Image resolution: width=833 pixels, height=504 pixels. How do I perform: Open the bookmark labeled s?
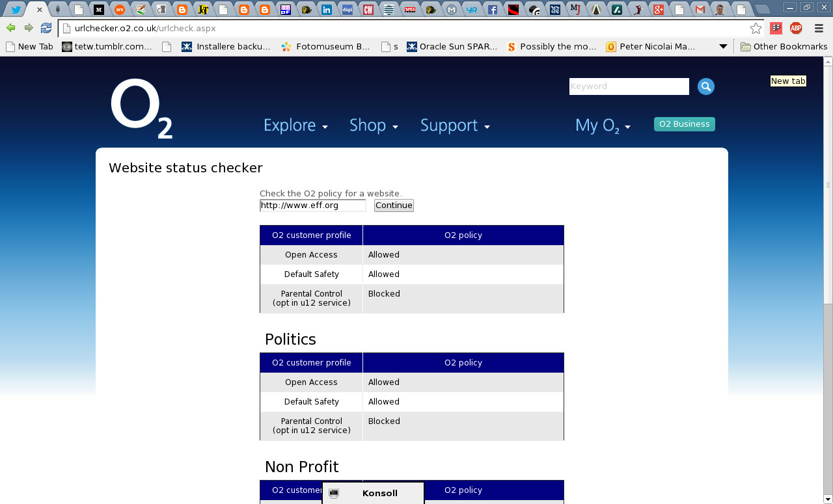(390, 47)
